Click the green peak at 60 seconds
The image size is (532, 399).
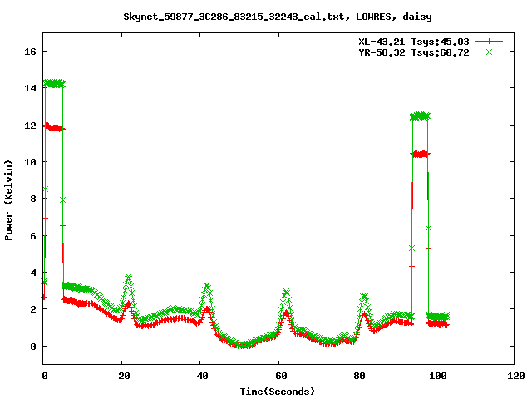tap(286, 292)
